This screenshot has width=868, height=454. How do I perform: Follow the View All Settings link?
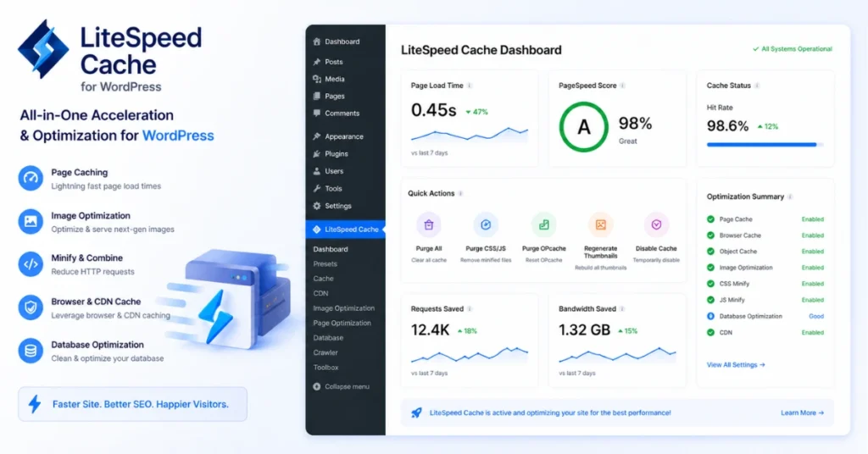tap(736, 365)
